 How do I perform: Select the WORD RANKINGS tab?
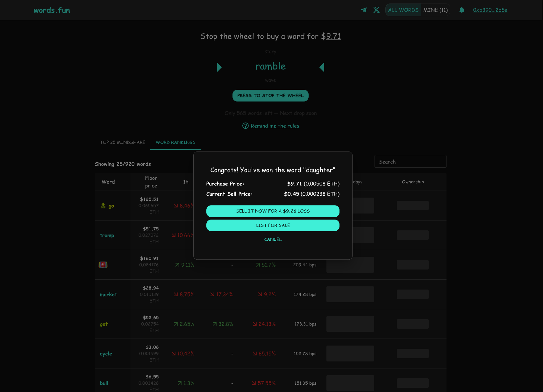click(175, 142)
